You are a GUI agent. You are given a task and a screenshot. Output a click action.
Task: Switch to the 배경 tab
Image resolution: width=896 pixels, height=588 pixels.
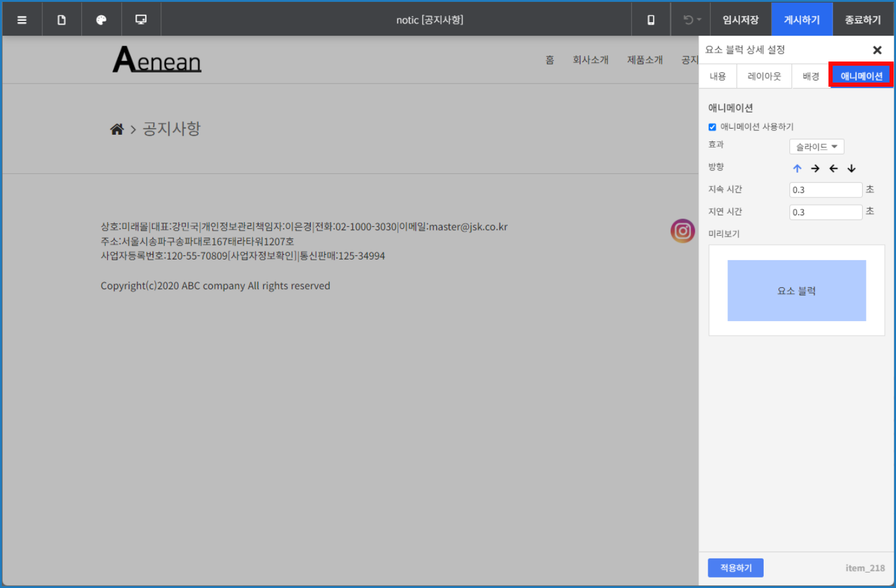[x=810, y=76]
